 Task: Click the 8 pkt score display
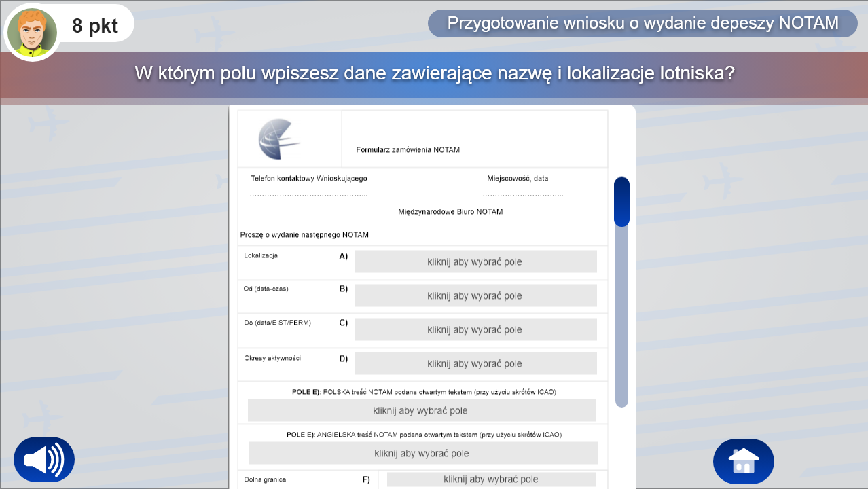(94, 24)
